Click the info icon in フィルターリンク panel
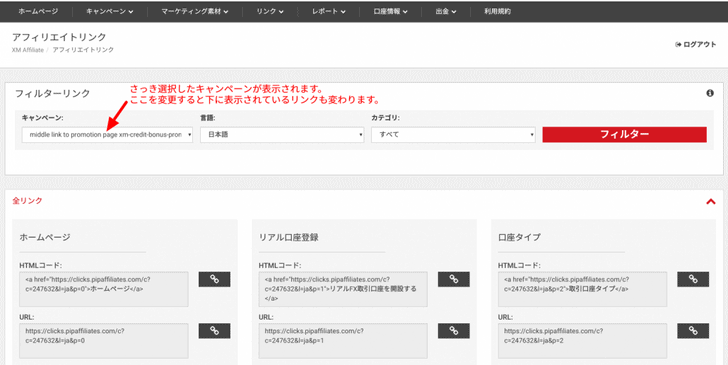This screenshot has width=728, height=365. point(709,93)
